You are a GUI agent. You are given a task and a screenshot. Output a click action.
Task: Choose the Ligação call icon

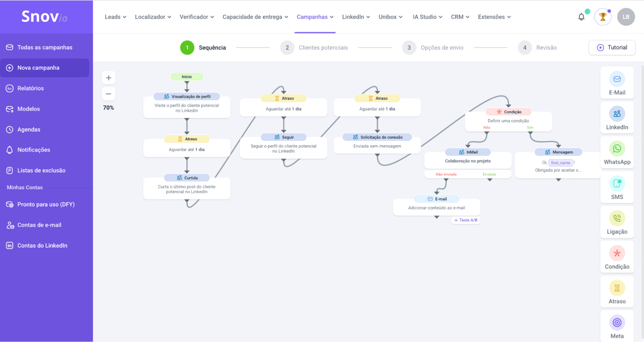pos(617,219)
